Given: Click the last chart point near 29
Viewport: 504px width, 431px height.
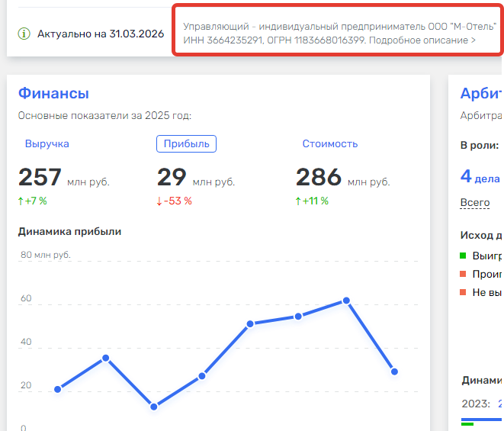Looking at the screenshot, I should click(x=394, y=371).
